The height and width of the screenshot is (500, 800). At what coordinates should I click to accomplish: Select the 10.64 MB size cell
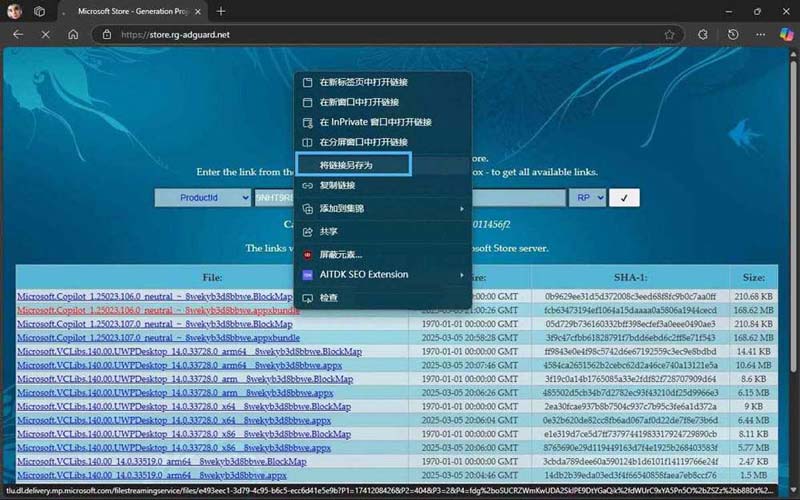tap(754, 365)
